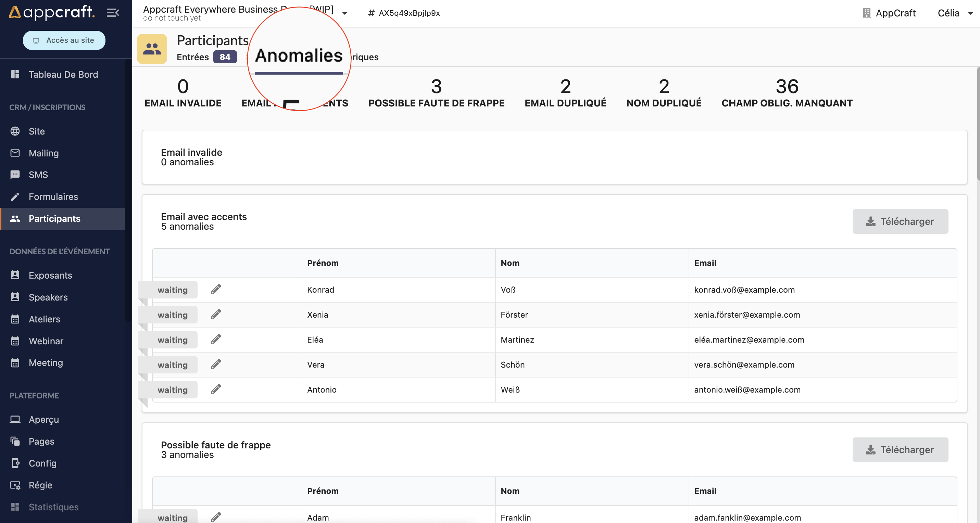
Task: Click the waiting status badge for Antonio
Action: [172, 390]
